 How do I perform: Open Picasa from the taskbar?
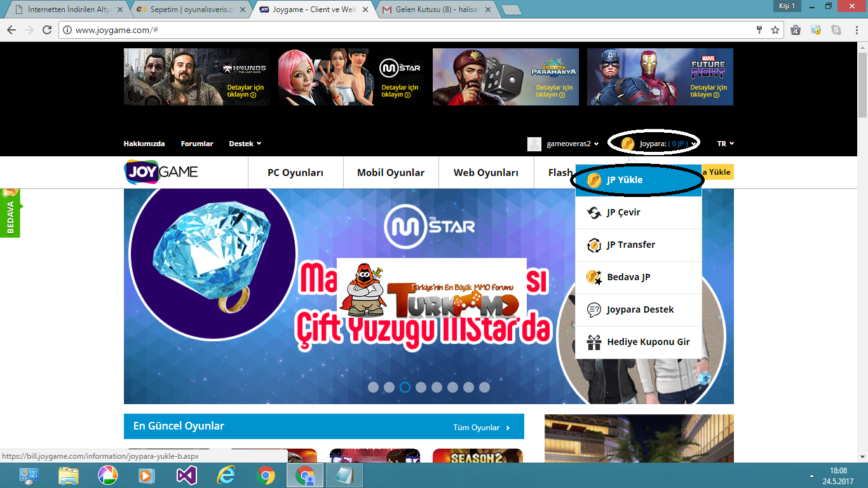coord(108,475)
